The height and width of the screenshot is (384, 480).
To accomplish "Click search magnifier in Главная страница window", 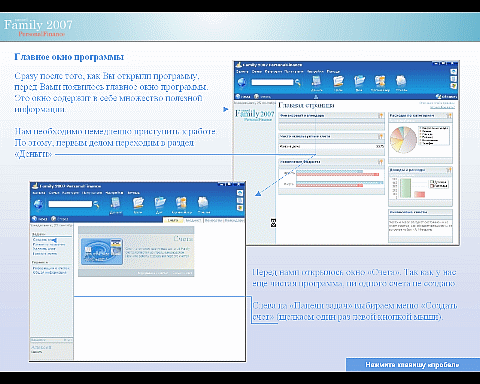I will [x=298, y=82].
